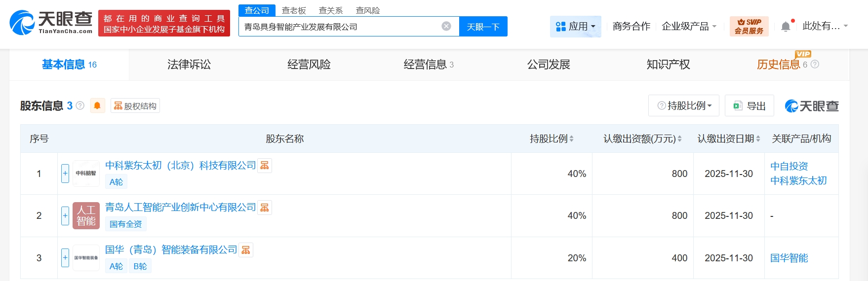Open equity structure icon for 中科紫东太初
Screen dimensions: 868x281
[x=265, y=166]
